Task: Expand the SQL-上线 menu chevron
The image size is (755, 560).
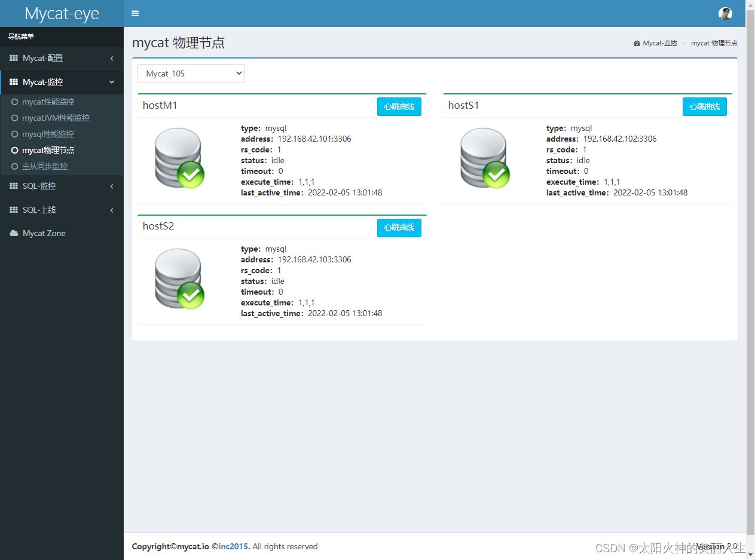Action: point(112,210)
